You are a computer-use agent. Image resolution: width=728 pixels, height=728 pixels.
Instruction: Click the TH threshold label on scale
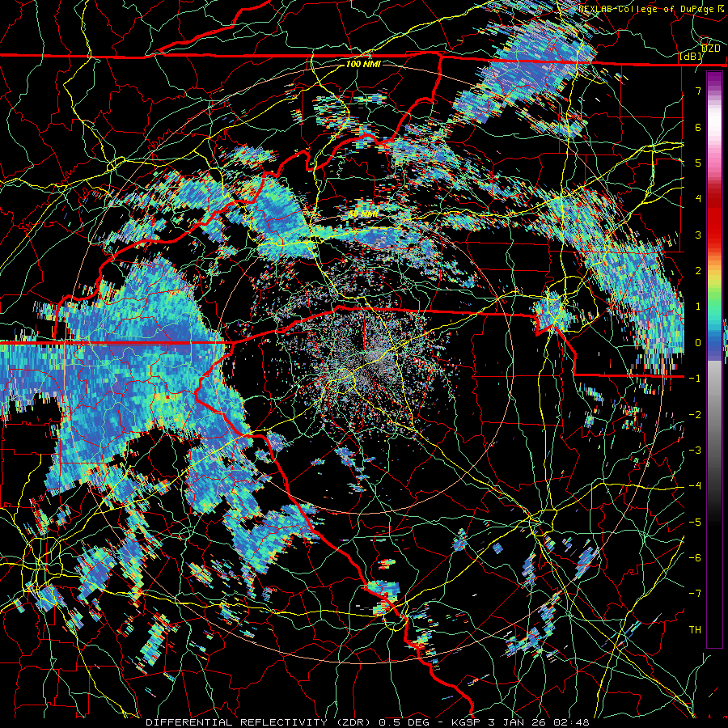[x=695, y=630]
